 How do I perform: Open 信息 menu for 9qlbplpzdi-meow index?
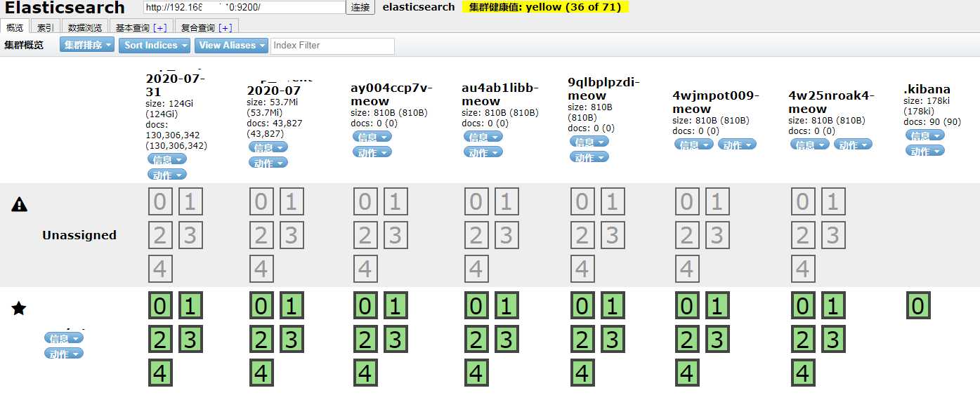[589, 142]
